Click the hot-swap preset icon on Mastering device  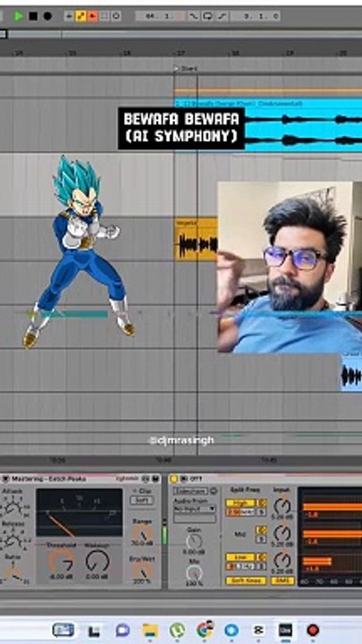click(146, 479)
